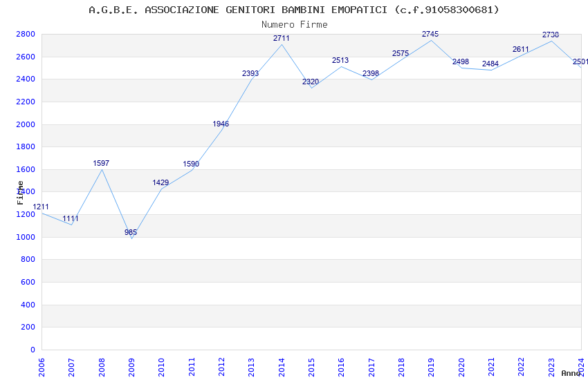
Task: Select data label 985 for 2009
Action: (131, 232)
